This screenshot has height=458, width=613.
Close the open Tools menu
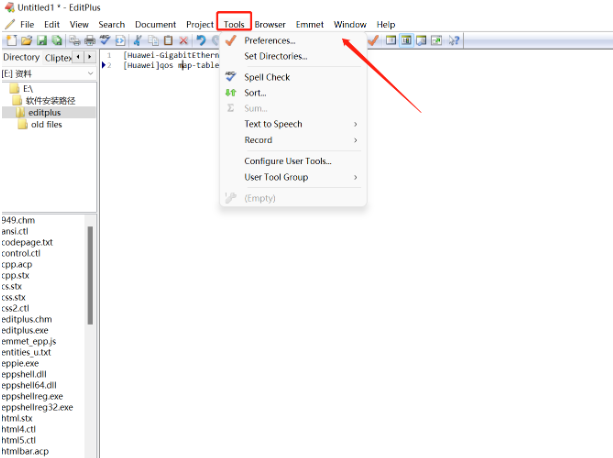point(234,24)
